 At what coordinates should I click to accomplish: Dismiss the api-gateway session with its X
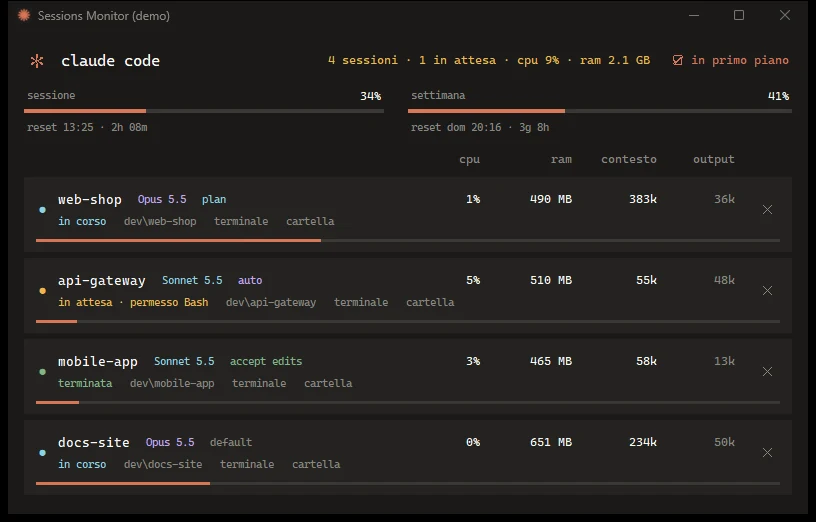(767, 291)
